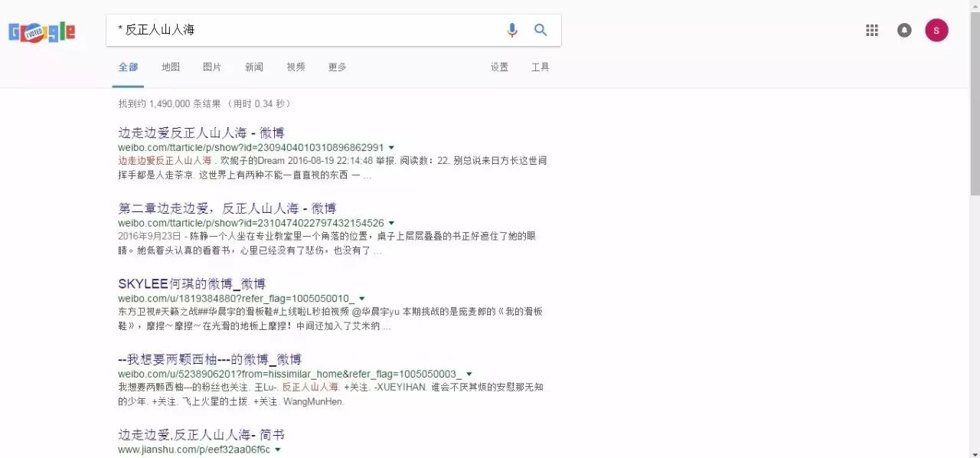Click URL text weibo.com/u/1819384880?refer_flag=1005050010_
The height and width of the screenshot is (458, 980).
(237, 298)
